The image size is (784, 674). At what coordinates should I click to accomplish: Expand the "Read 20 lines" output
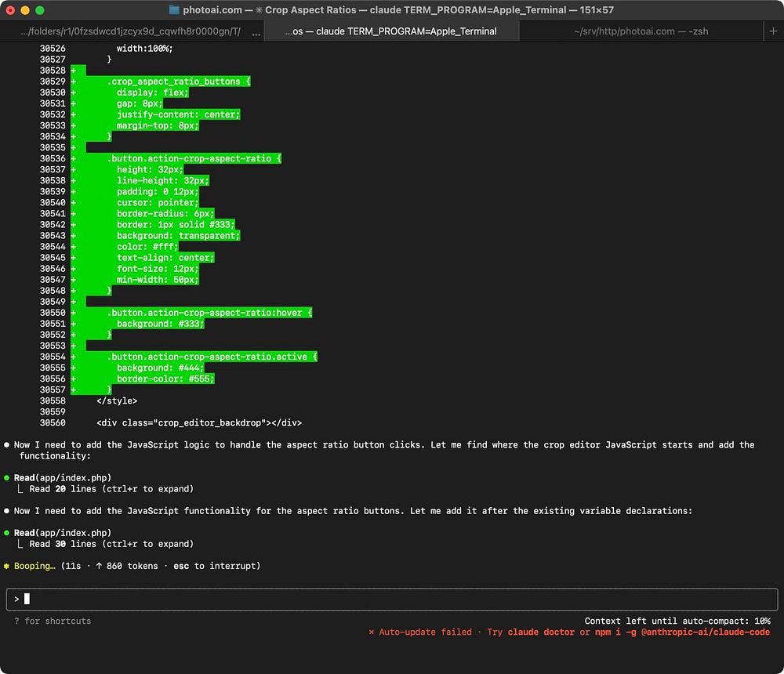[x=110, y=489]
